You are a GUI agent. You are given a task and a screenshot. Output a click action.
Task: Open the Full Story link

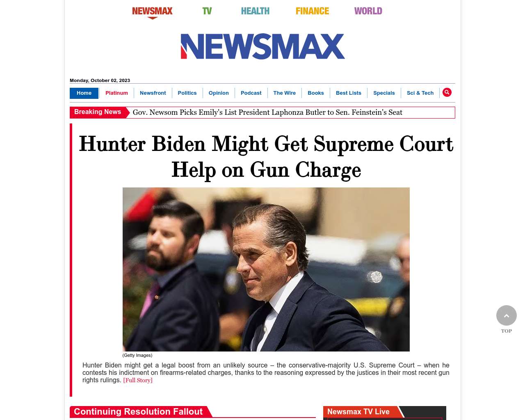tap(138, 380)
